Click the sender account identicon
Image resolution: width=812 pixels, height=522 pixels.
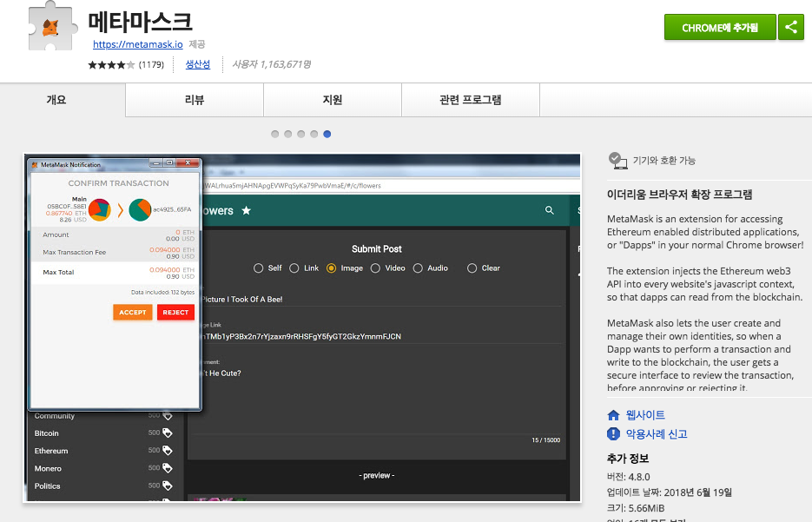point(100,209)
